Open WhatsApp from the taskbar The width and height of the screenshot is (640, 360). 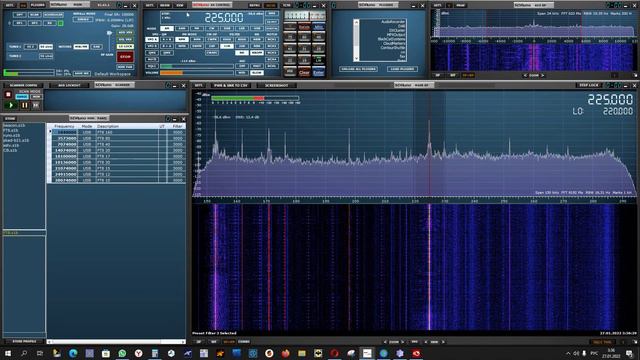click(122, 353)
